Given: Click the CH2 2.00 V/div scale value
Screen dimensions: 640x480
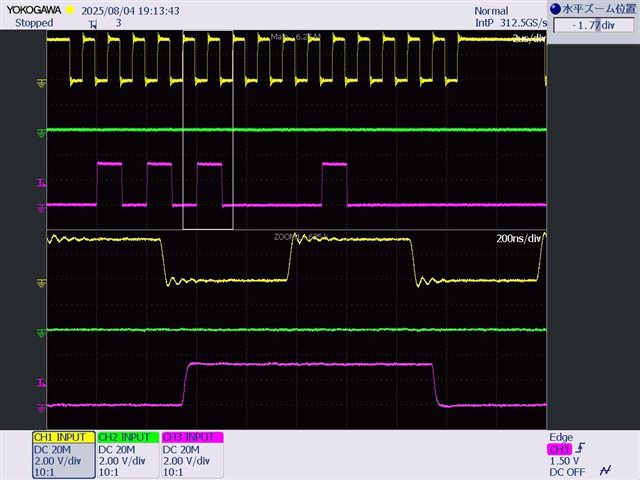Looking at the screenshot, I should pos(122,461).
